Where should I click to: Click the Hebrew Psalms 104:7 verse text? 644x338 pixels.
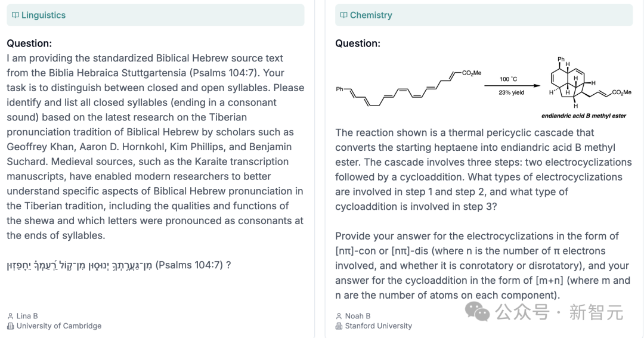[80, 265]
